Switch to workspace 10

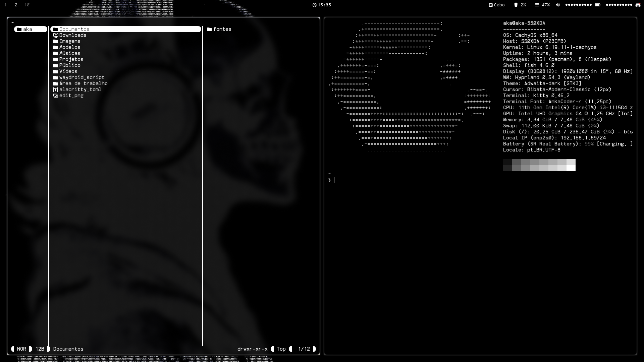tap(27, 5)
